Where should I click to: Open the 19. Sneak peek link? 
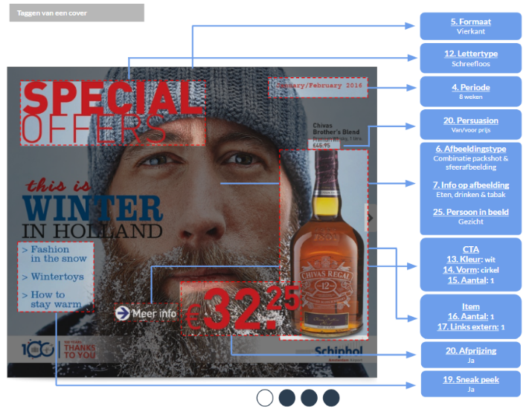470,380
